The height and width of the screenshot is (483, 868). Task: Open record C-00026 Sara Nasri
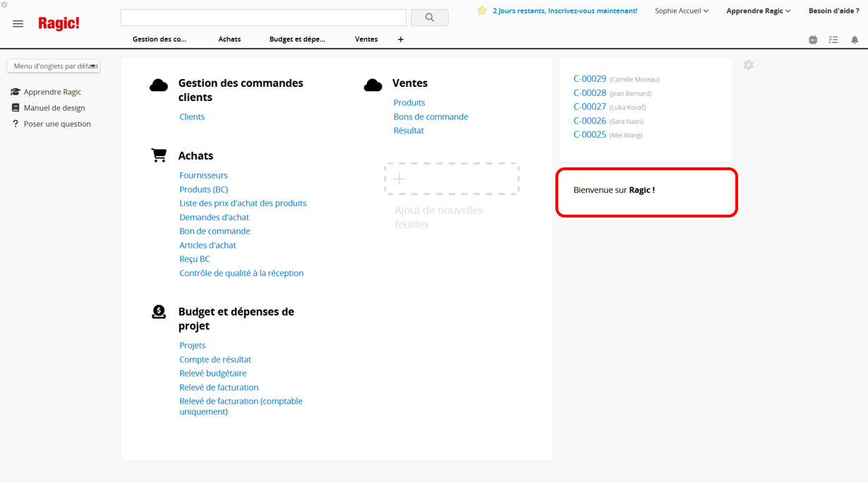click(x=590, y=121)
